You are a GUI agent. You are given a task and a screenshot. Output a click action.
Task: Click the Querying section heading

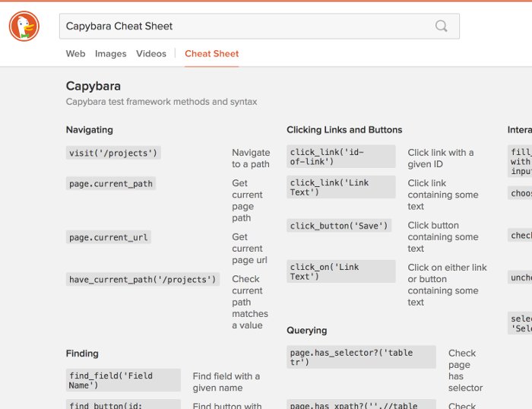click(307, 331)
